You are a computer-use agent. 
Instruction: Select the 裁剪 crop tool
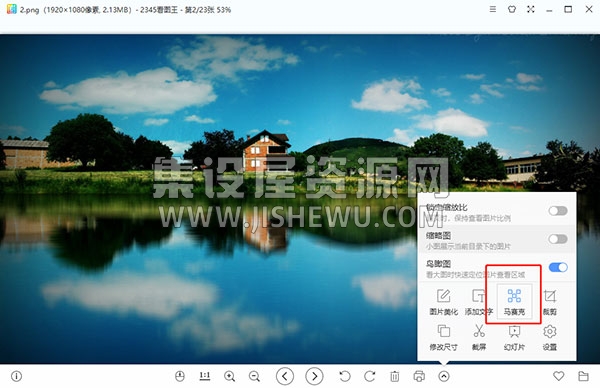tap(550, 302)
